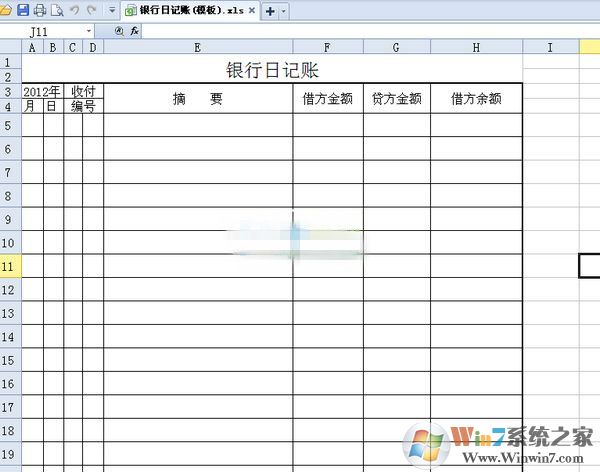Image resolution: width=600 pixels, height=472 pixels.
Task: Open the quick access toolbar dropdown
Action: click(x=112, y=10)
